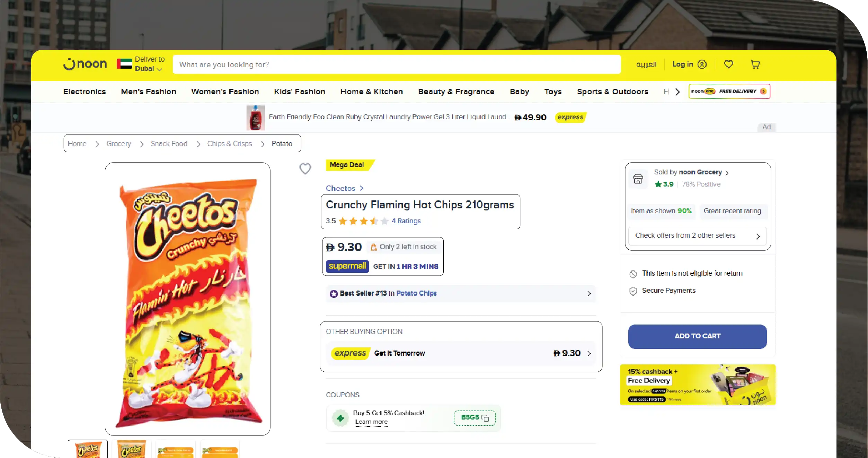Click the seller store icon
Viewport: 868px width, 458px height.
638,179
